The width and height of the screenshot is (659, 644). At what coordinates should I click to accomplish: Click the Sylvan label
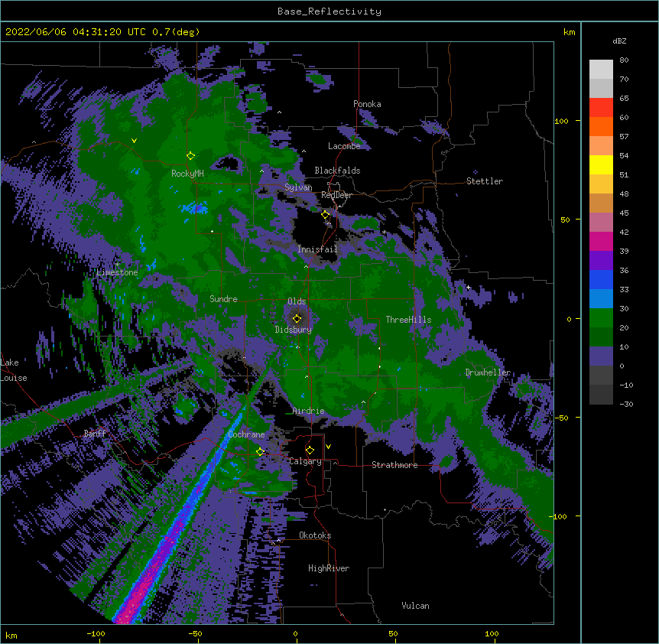(298, 187)
